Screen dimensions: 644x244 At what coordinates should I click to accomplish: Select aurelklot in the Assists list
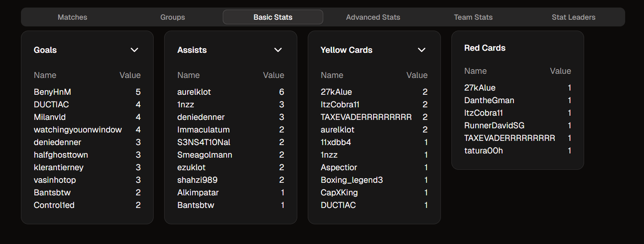(x=194, y=92)
